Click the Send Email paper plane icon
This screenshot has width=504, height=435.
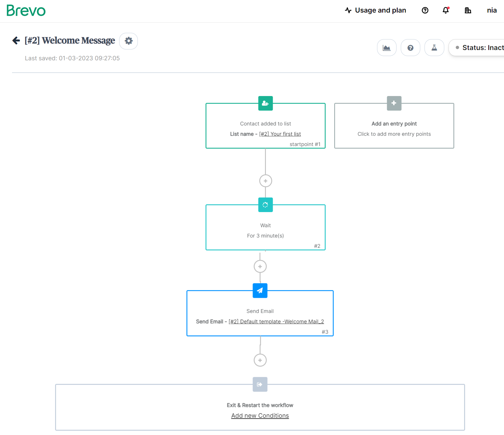[260, 290]
